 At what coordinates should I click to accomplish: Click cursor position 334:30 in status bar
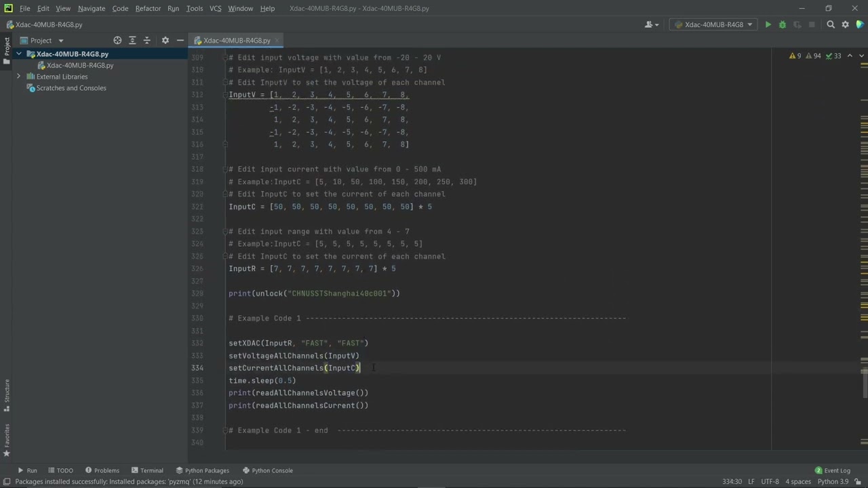pyautogui.click(x=732, y=482)
